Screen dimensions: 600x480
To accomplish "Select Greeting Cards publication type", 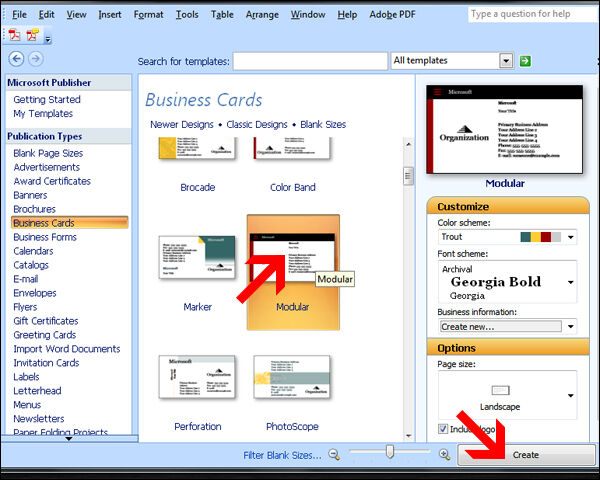I will [45, 335].
